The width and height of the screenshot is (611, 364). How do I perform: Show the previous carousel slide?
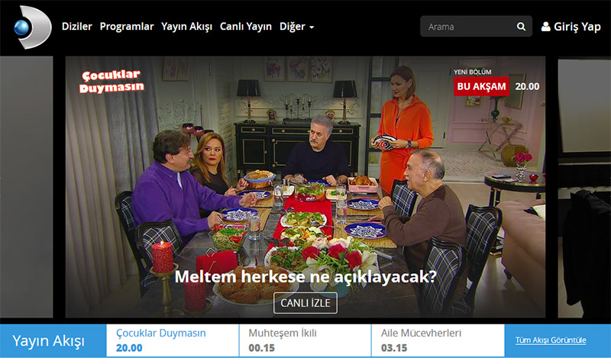coord(27,187)
